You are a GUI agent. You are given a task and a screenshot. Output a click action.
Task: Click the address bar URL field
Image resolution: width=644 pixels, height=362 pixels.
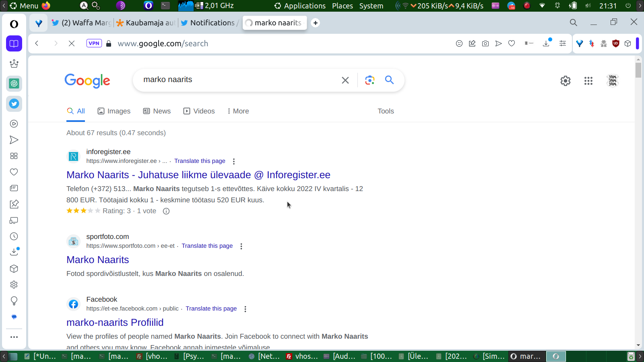(163, 43)
